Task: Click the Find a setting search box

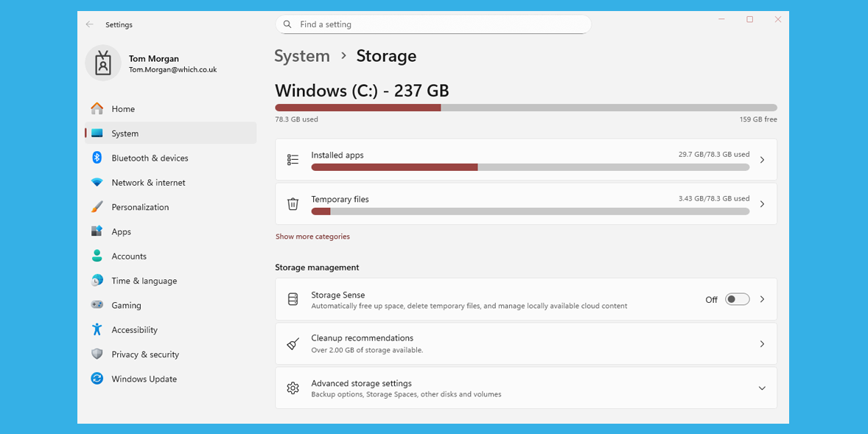Action: tap(433, 24)
